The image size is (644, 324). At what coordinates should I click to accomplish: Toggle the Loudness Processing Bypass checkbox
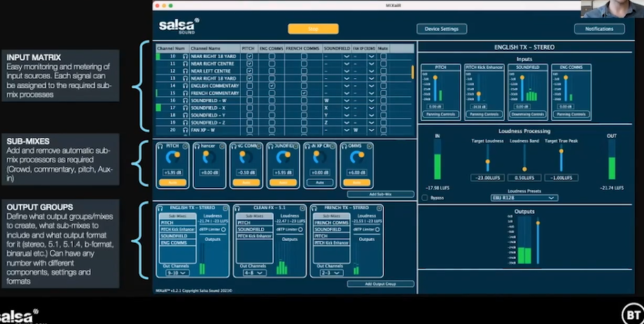[x=425, y=198]
